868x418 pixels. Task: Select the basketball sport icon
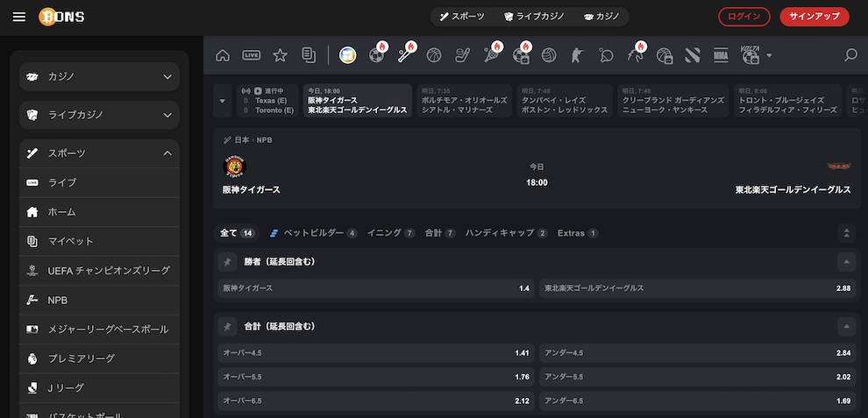click(434, 55)
